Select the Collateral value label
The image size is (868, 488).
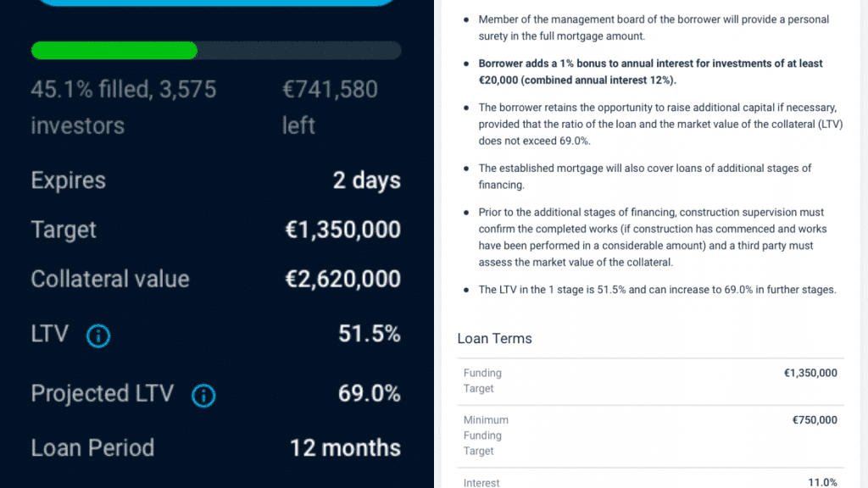(110, 280)
